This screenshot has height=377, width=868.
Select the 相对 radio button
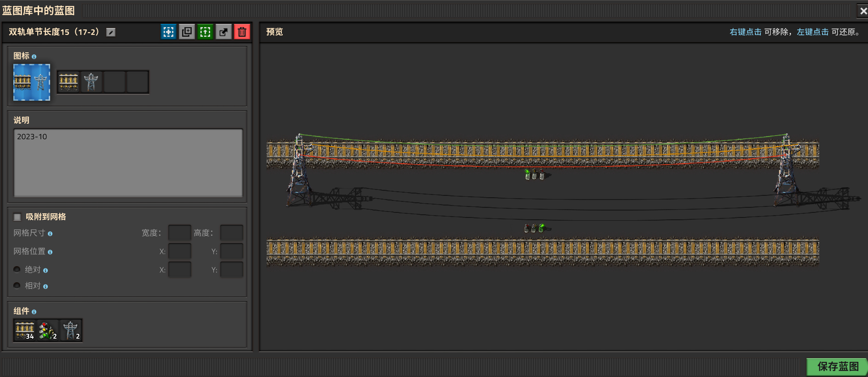tap(17, 286)
